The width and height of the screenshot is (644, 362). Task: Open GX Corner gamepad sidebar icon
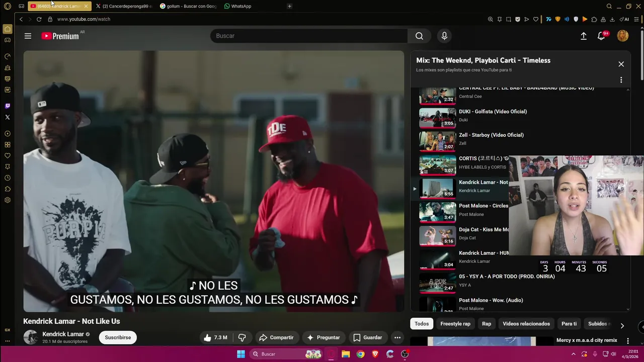[8, 40]
